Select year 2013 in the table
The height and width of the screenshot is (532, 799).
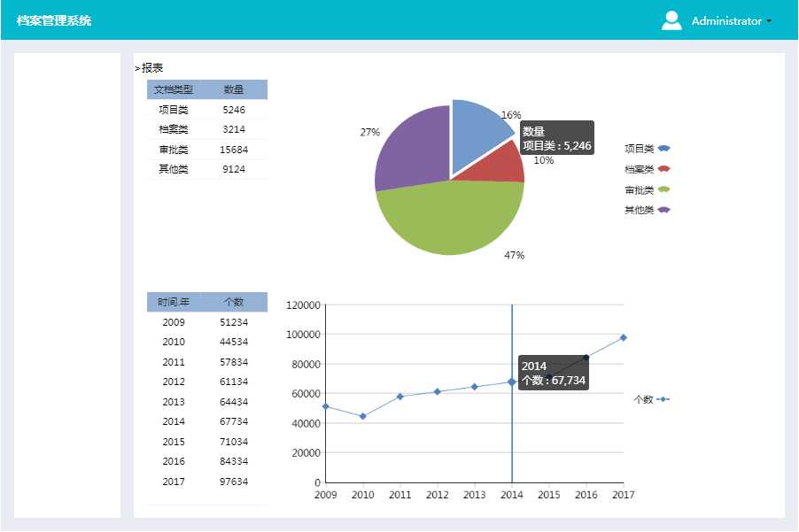174,402
